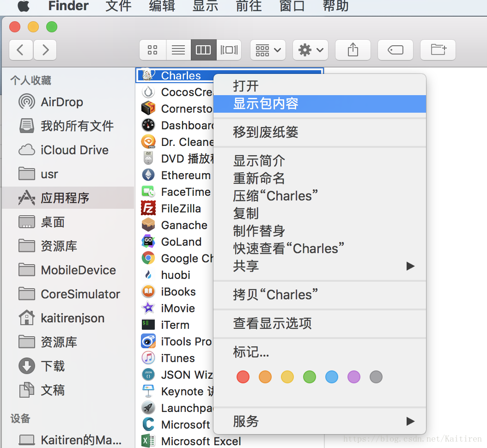Expand the 共享 submenu
This screenshot has height=448, width=487.
pyautogui.click(x=320, y=266)
